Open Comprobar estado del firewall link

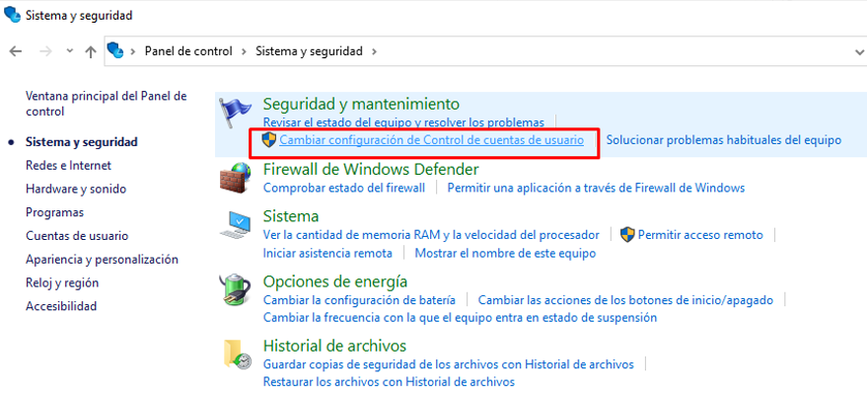[344, 188]
